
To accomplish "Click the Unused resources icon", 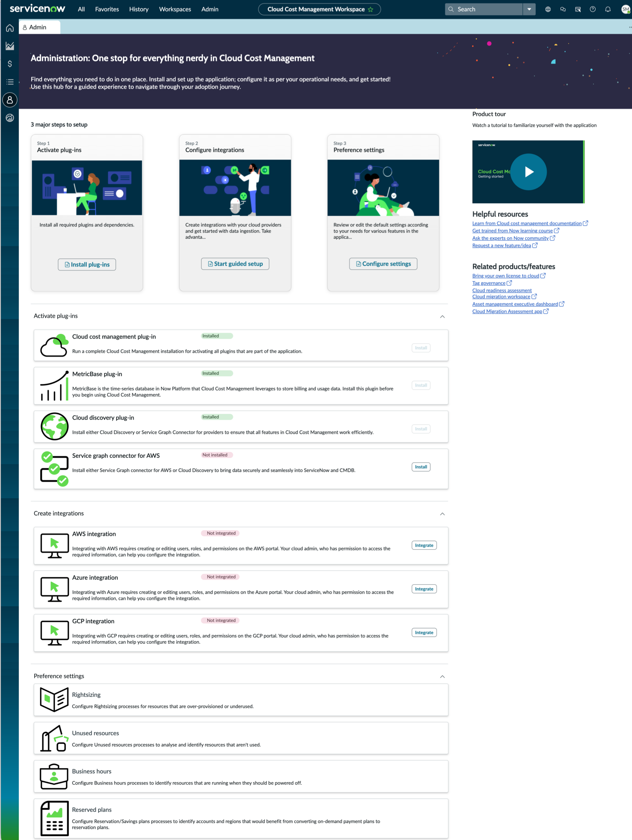I will [54, 738].
